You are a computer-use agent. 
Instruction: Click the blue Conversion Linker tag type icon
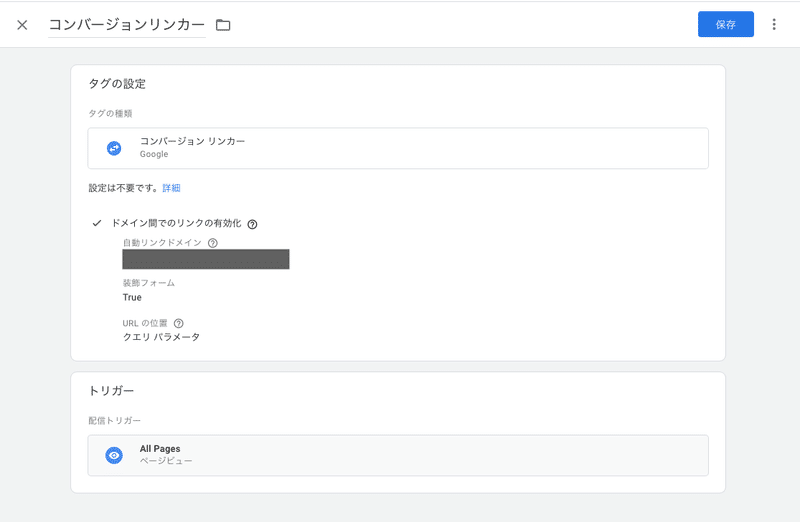tap(114, 148)
